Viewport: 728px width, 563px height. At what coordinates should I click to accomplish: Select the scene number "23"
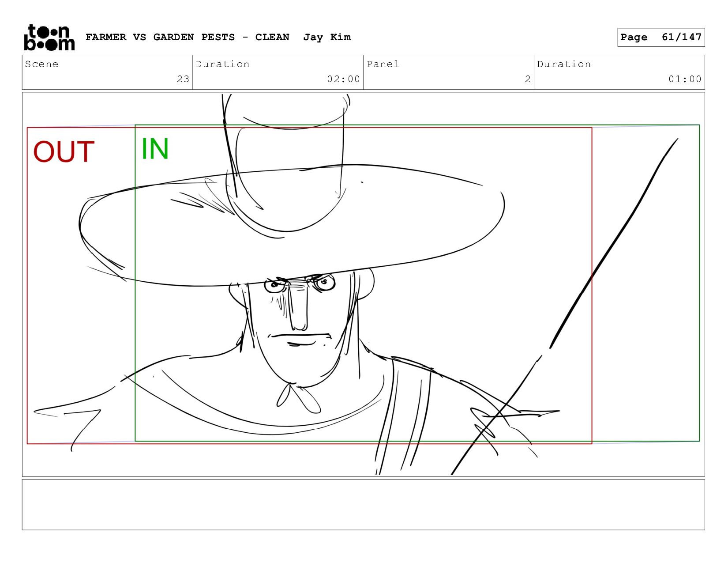(x=183, y=79)
